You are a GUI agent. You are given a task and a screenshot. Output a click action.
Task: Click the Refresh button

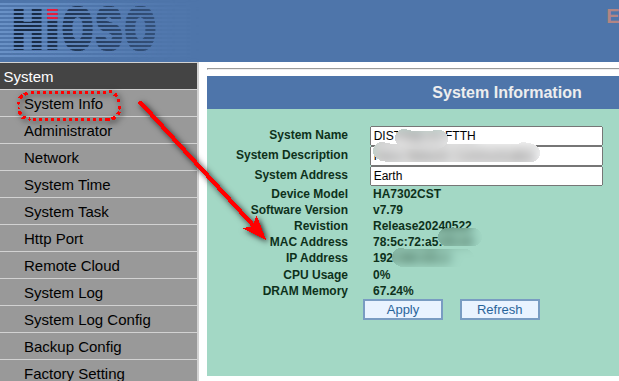(x=499, y=310)
